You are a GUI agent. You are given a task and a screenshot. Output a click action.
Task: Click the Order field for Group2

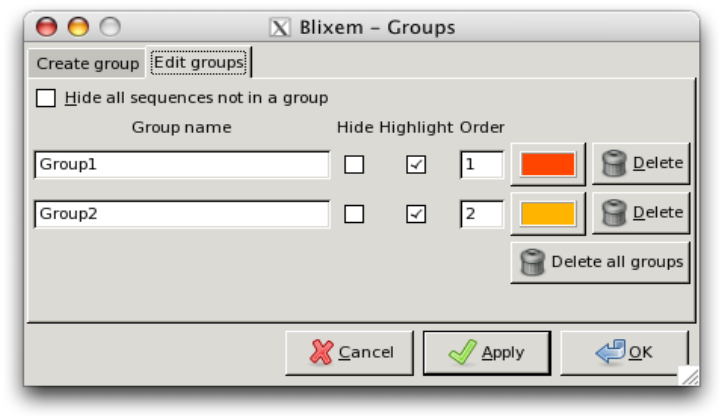tap(481, 214)
